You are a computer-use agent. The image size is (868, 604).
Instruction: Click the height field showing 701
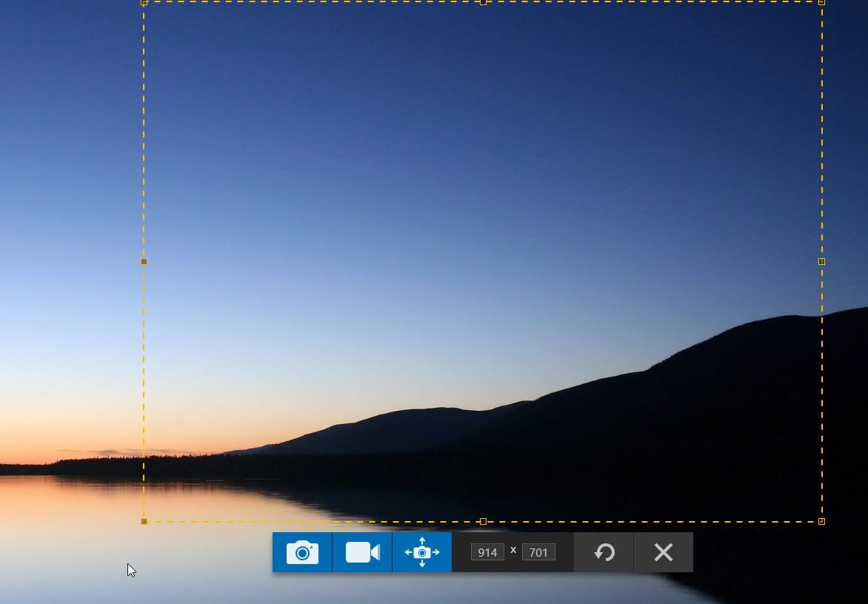point(538,552)
